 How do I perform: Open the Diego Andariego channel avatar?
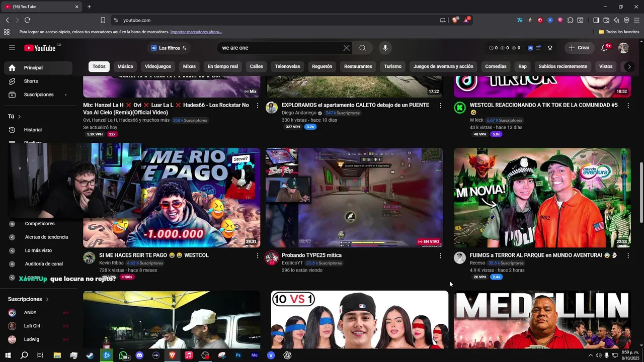[x=272, y=108]
